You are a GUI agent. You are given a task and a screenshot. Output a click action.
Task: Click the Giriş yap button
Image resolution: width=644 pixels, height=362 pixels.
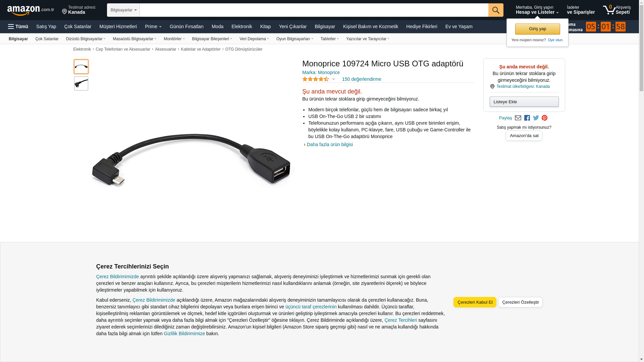537,29
